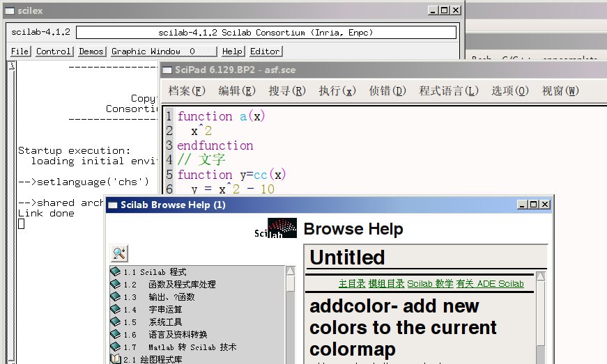Viewport: 607px width, 364px height.
Task: Open the 侦错(D) menu in SciPad
Action: click(387, 90)
